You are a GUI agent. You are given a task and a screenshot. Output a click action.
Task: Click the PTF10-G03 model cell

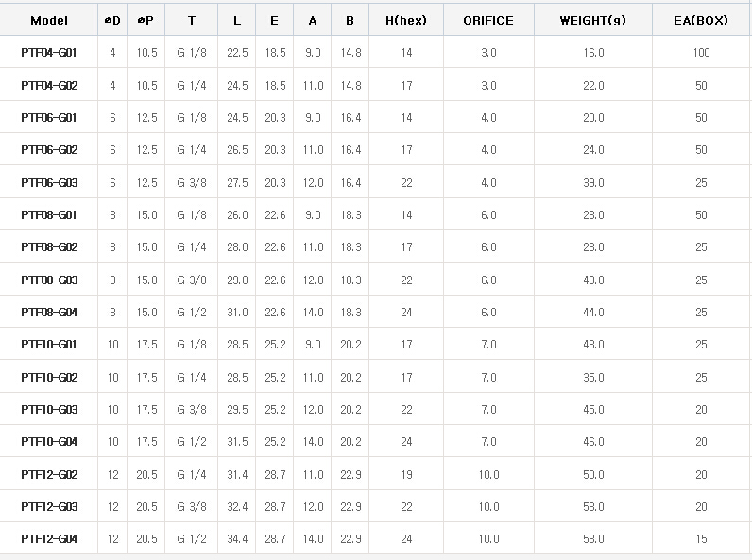[x=49, y=410]
